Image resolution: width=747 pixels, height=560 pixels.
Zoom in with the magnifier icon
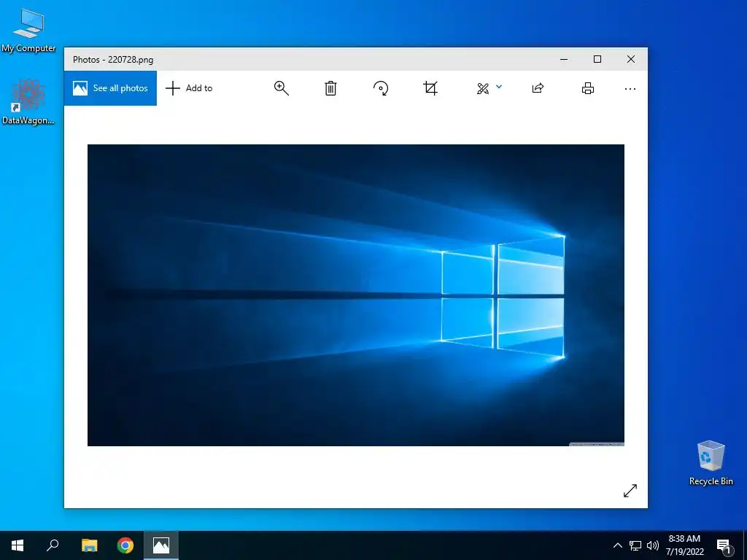(281, 88)
